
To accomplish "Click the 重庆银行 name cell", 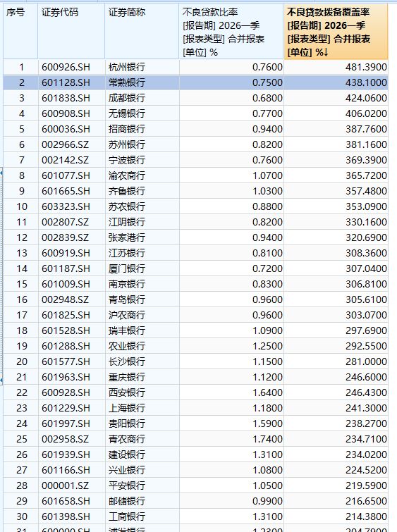I will (x=127, y=377).
